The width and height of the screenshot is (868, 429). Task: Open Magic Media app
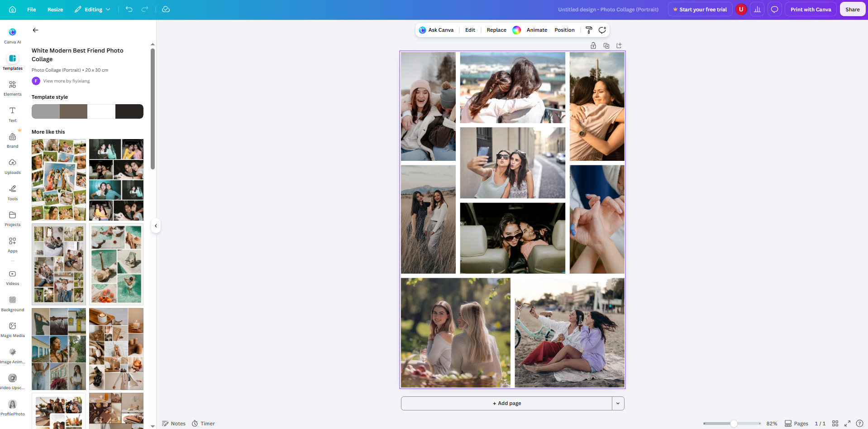(x=13, y=329)
